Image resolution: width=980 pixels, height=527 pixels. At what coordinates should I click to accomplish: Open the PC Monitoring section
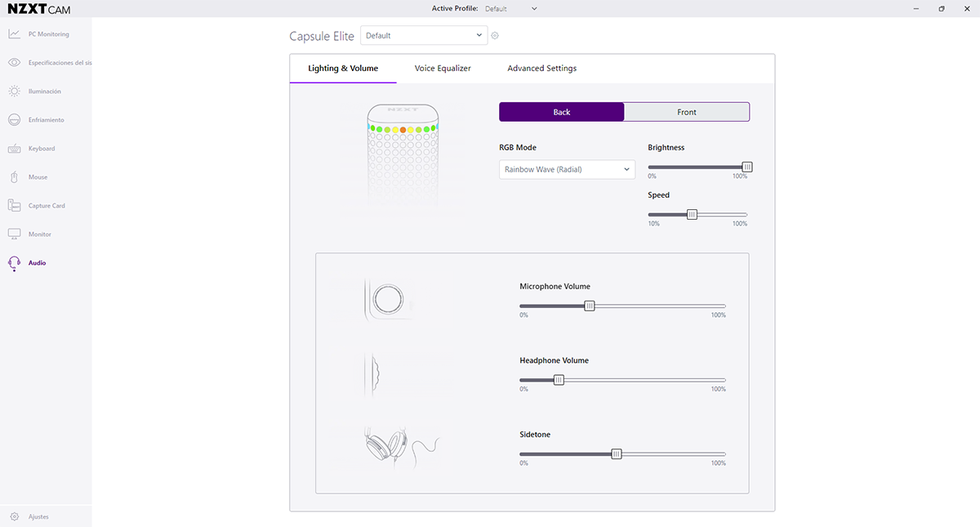[46, 34]
